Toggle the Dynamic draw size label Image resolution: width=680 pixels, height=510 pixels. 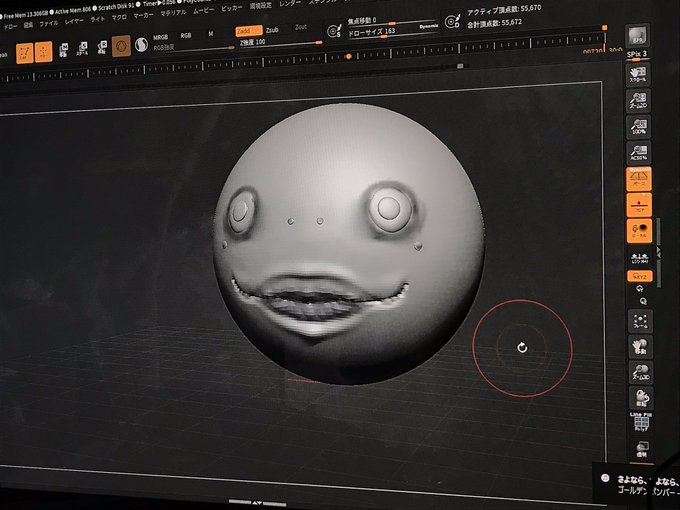tap(428, 26)
